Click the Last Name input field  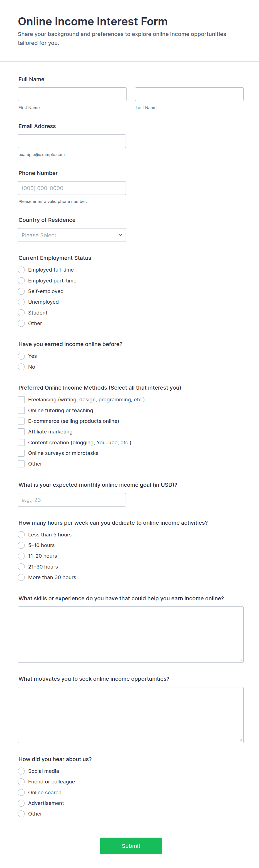tap(189, 94)
